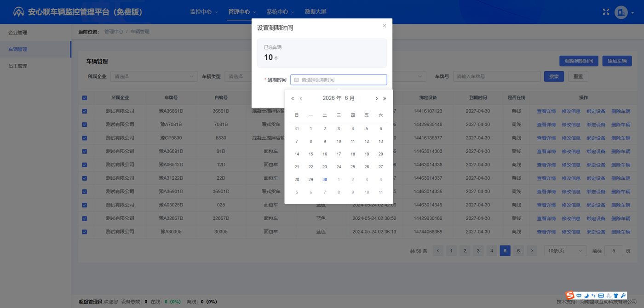Click 修改信息 for 豫A32867D
644x308 pixels.
[571, 219]
